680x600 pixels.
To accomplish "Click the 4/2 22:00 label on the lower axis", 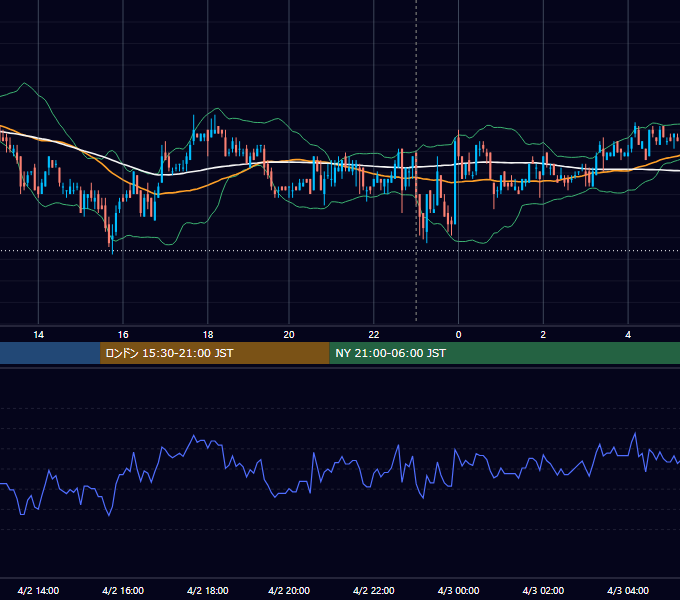I will tap(374, 590).
